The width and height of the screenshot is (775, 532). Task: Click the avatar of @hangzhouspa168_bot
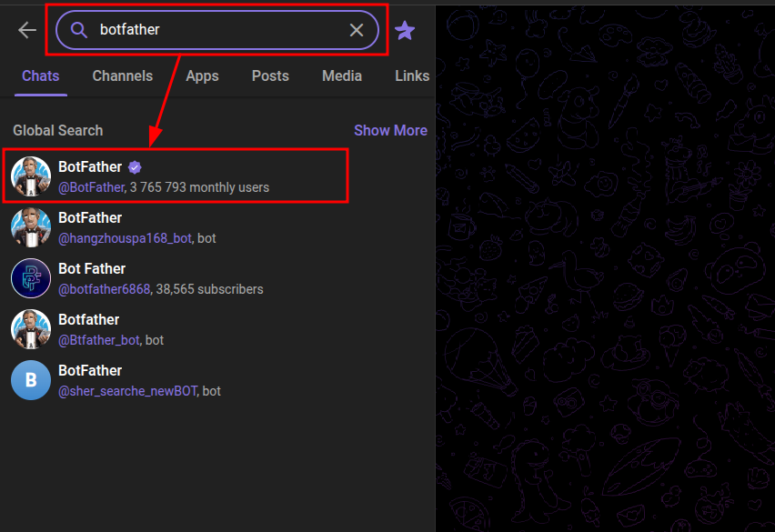click(x=31, y=227)
